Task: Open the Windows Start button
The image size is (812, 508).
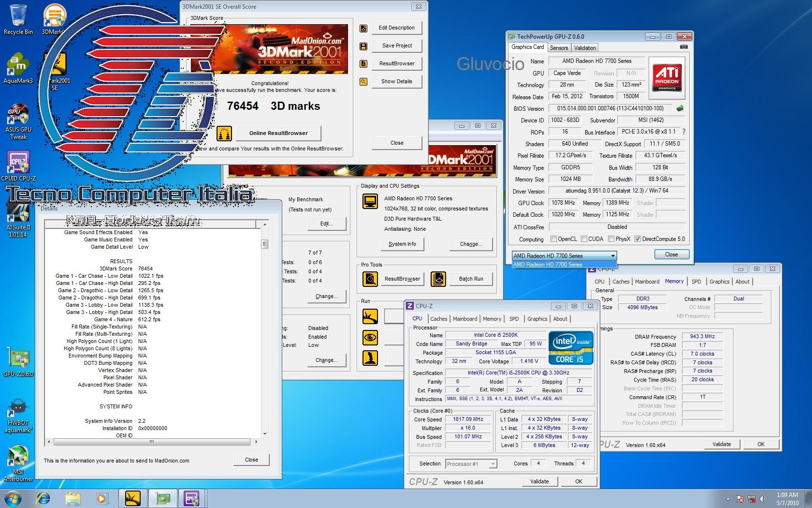Action: coord(13,498)
